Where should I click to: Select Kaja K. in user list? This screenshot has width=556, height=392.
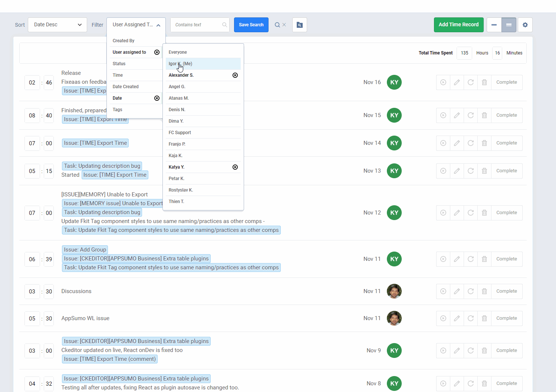[x=203, y=156]
